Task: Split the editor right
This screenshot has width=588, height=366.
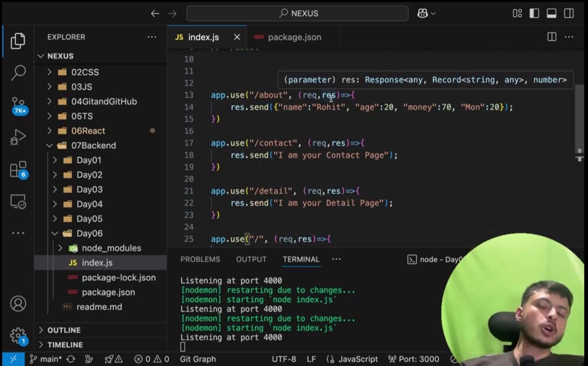Action: 552,37
